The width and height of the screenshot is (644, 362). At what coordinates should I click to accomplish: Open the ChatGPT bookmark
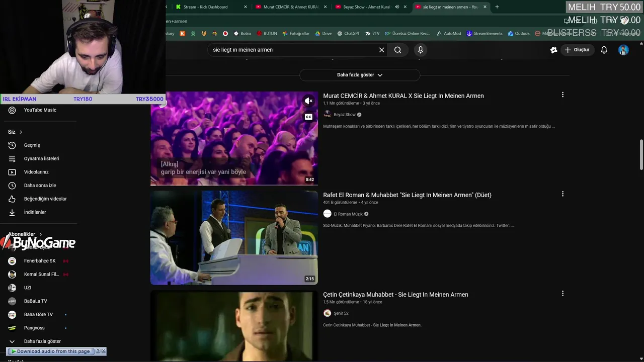pyautogui.click(x=349, y=34)
